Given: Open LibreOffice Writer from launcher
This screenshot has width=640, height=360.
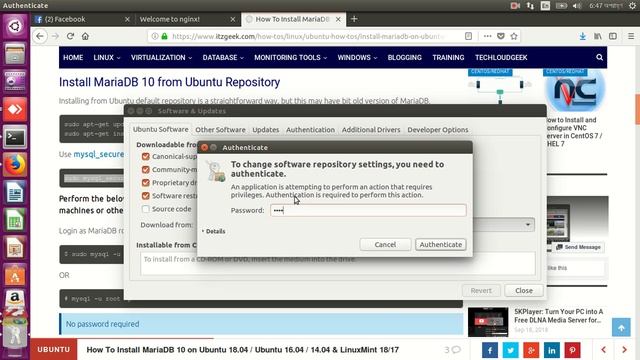Looking at the screenshot, I should tap(15, 193).
